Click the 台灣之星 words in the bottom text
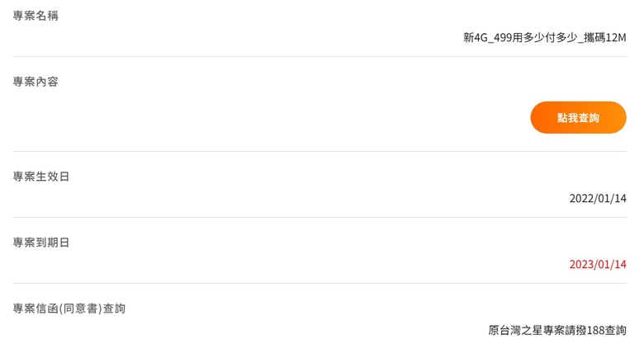Viewport: 644px width, 344px height. coord(521,330)
